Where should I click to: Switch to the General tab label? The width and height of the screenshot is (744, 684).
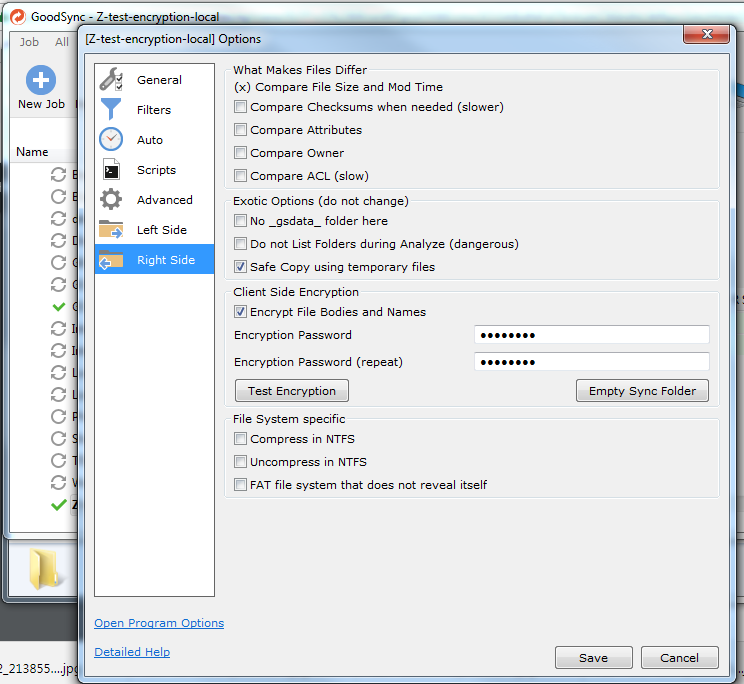click(x=159, y=80)
